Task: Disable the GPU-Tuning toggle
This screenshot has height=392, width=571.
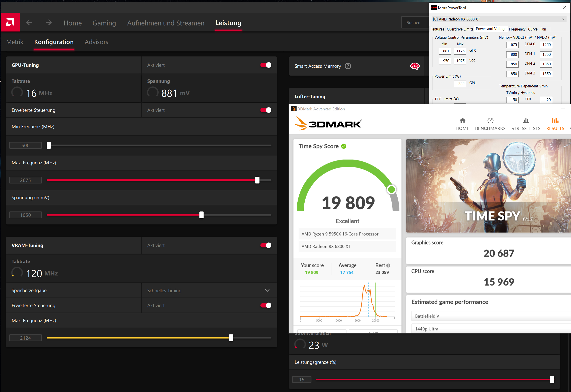Action: 266,65
